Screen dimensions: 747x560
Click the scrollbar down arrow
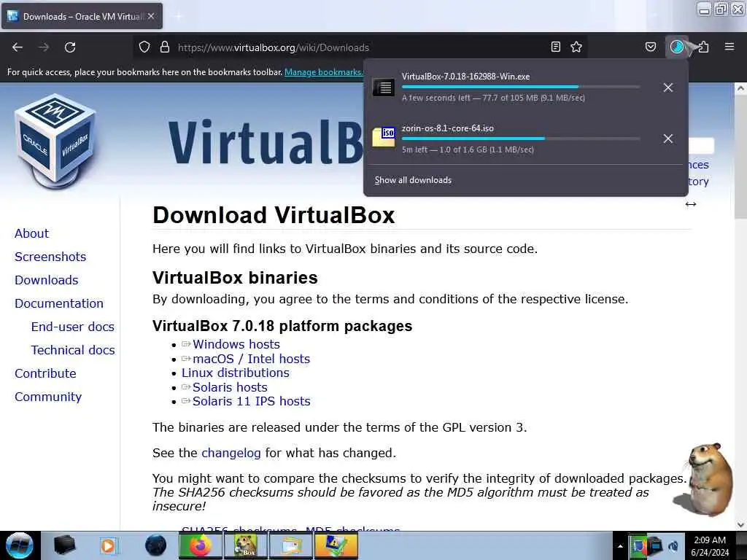[x=740, y=525]
